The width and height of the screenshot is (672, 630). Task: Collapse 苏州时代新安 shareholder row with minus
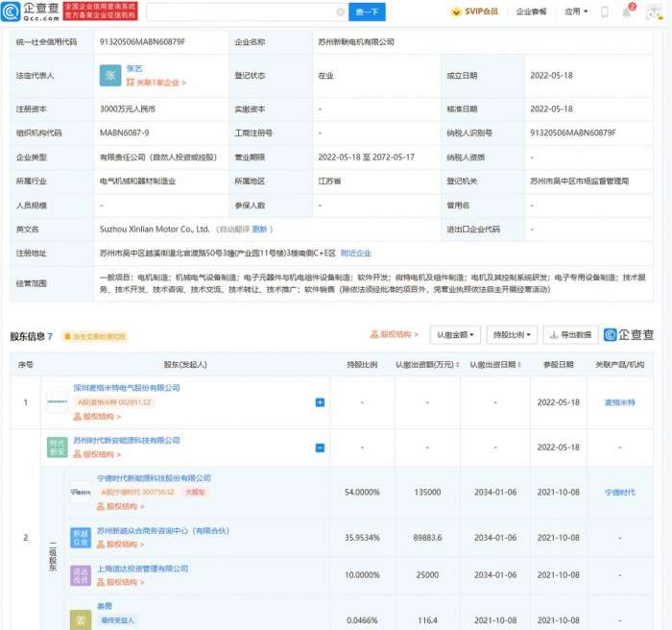320,448
